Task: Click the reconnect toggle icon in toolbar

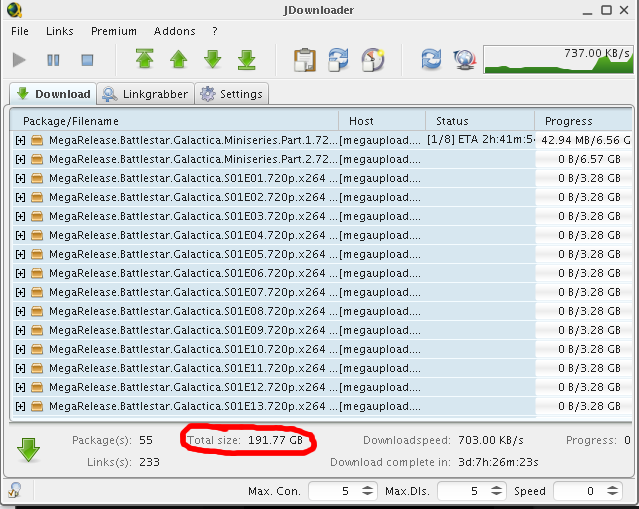Action: click(338, 60)
